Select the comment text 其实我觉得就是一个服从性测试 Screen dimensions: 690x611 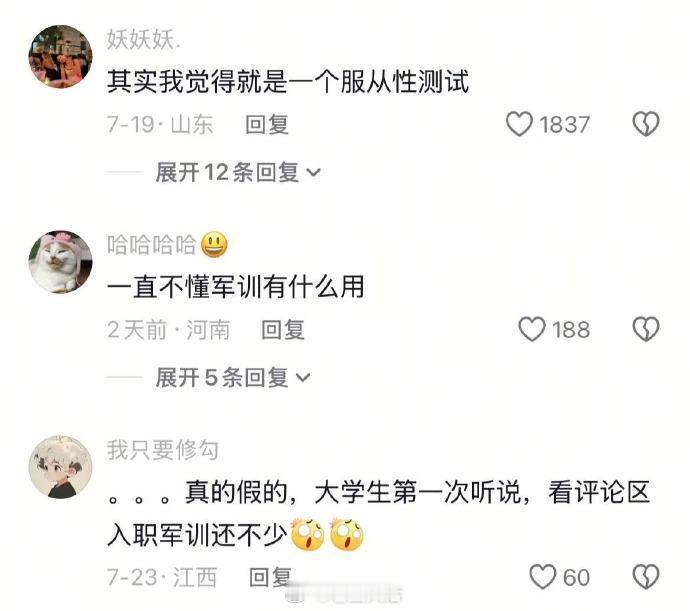coord(288,82)
